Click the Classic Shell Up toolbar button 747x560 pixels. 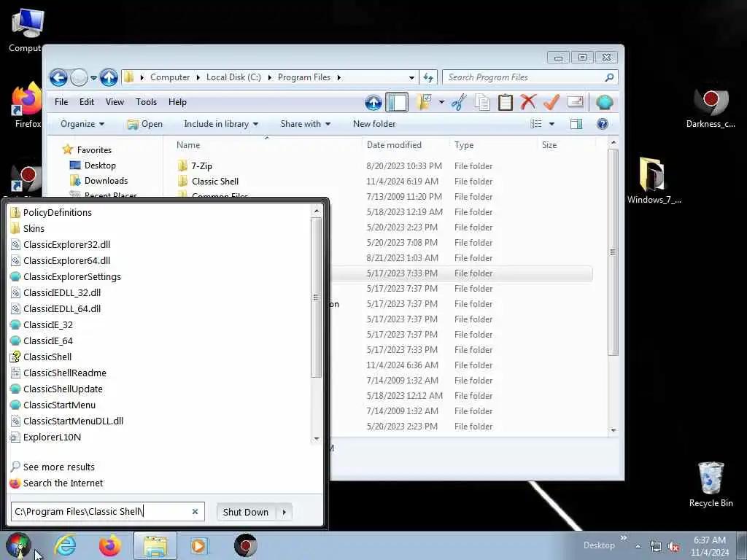click(x=373, y=102)
